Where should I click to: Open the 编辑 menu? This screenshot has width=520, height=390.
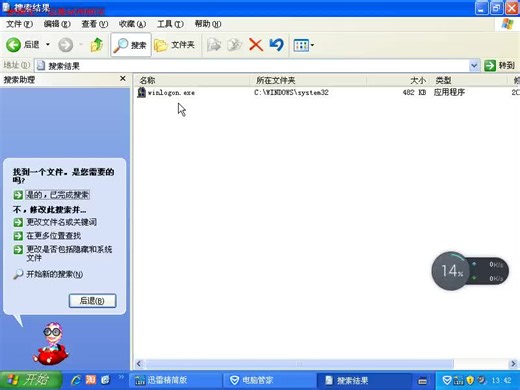(x=57, y=24)
